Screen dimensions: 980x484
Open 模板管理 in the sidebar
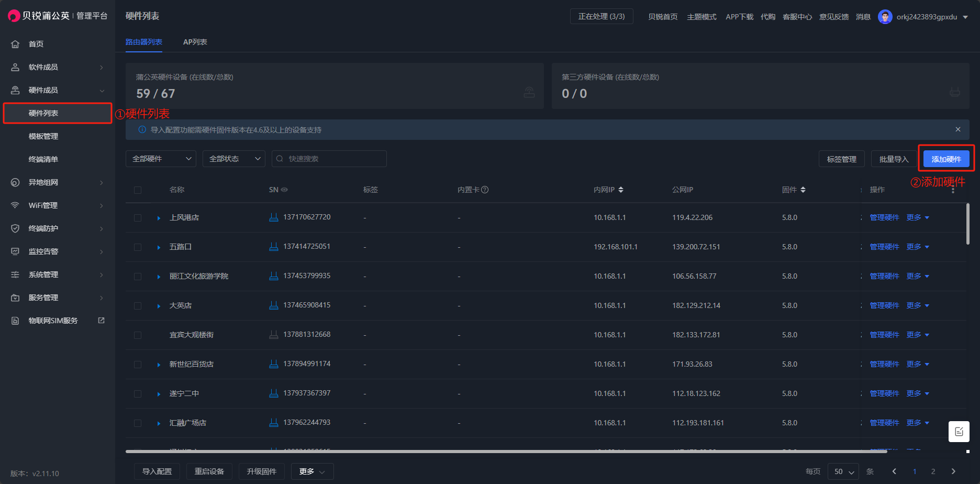(43, 136)
